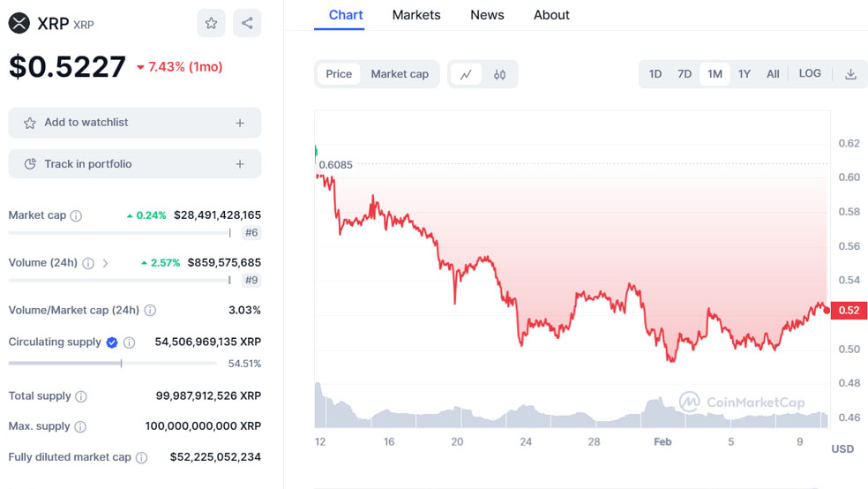This screenshot has height=489, width=868.
Task: Click the red 0.52 current price marker
Action: pyautogui.click(x=849, y=310)
